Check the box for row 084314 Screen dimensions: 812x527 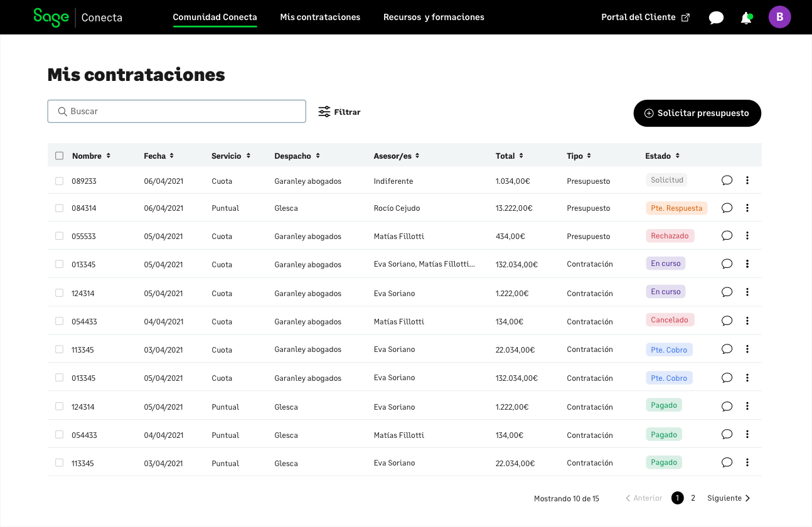point(59,208)
